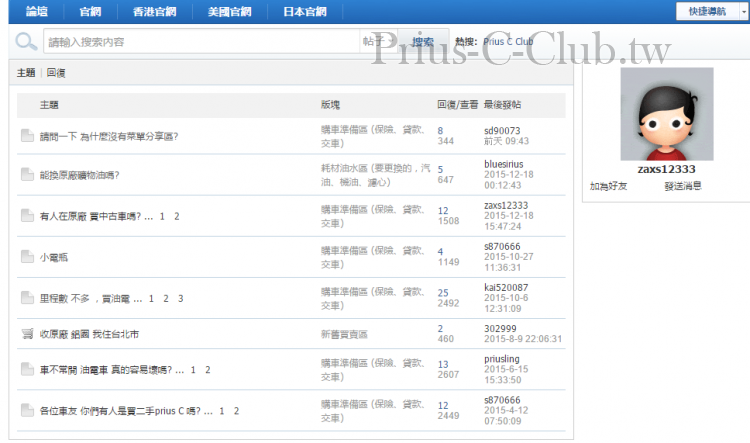
Task: Click zaxs12333 avatar image
Action: 667,114
